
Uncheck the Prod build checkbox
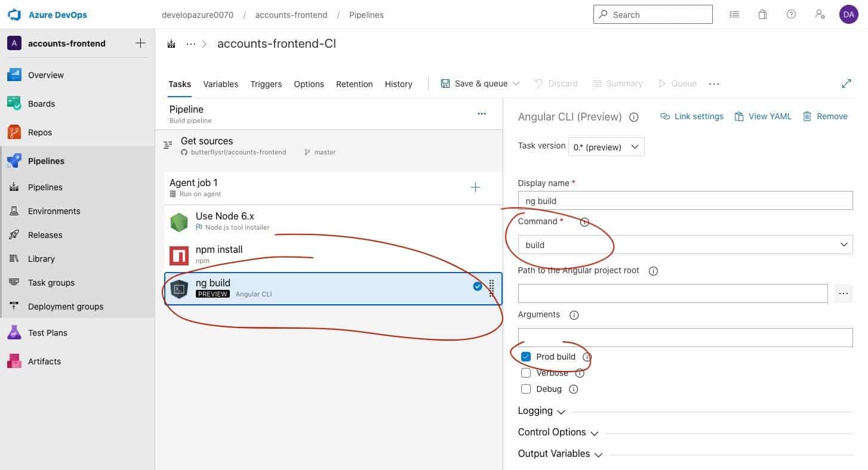coord(526,357)
